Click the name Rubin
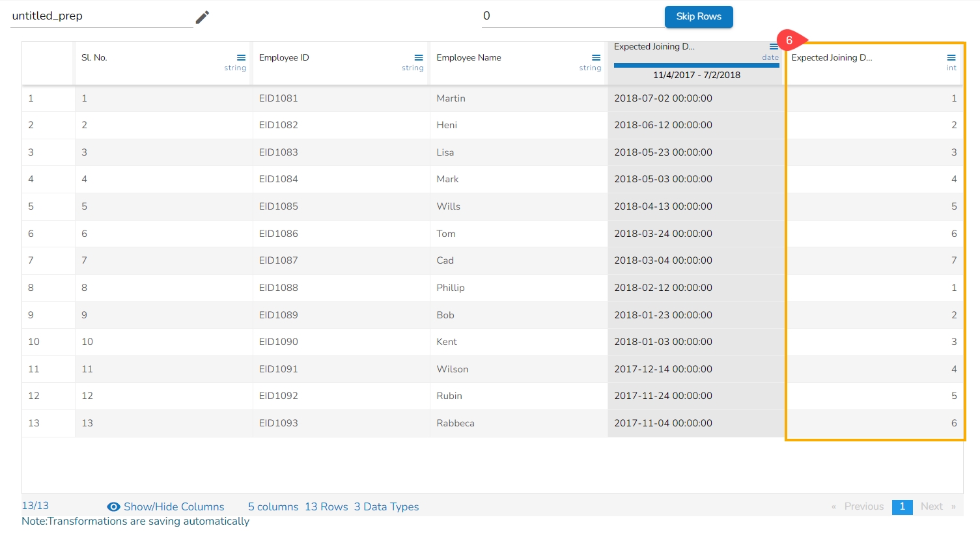Screen dimensions: 980x539 [449, 396]
